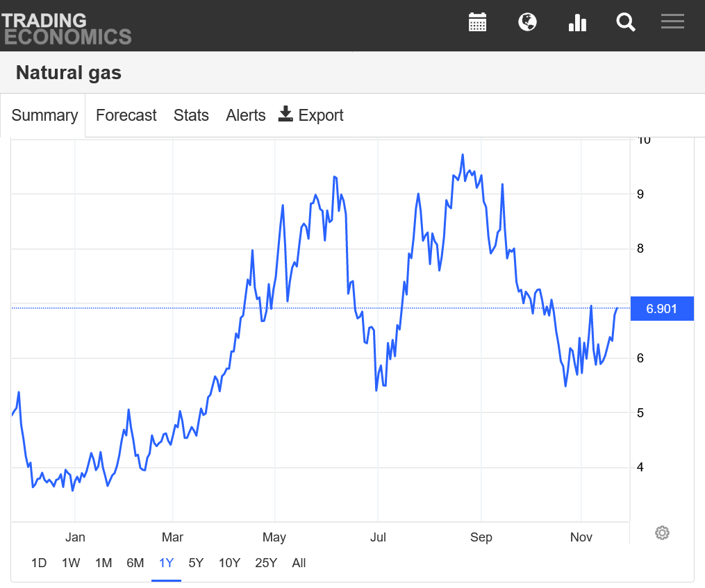Open the bar chart indicators icon
The width and height of the screenshot is (705, 588).
[577, 22]
